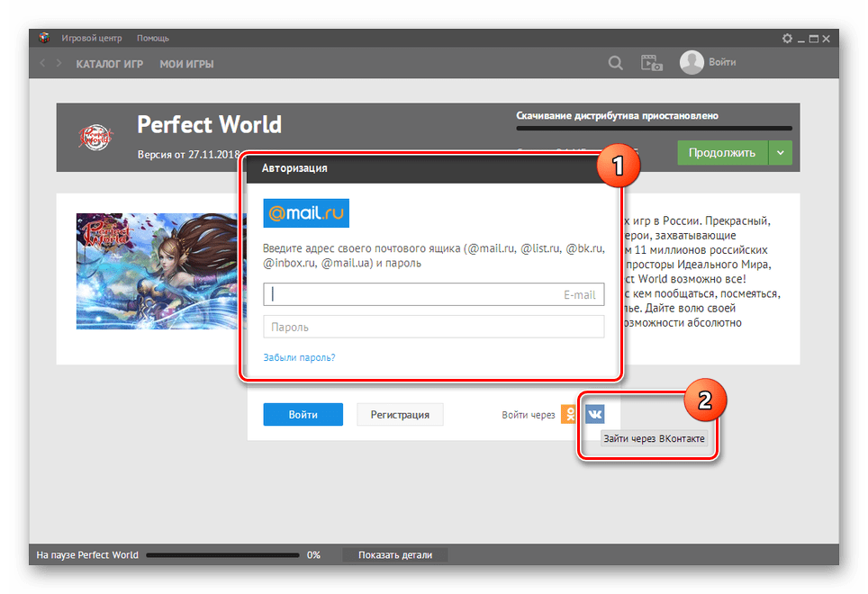The height and width of the screenshot is (594, 868).
Task: Click the Авторизация dialog title
Action: point(294,168)
